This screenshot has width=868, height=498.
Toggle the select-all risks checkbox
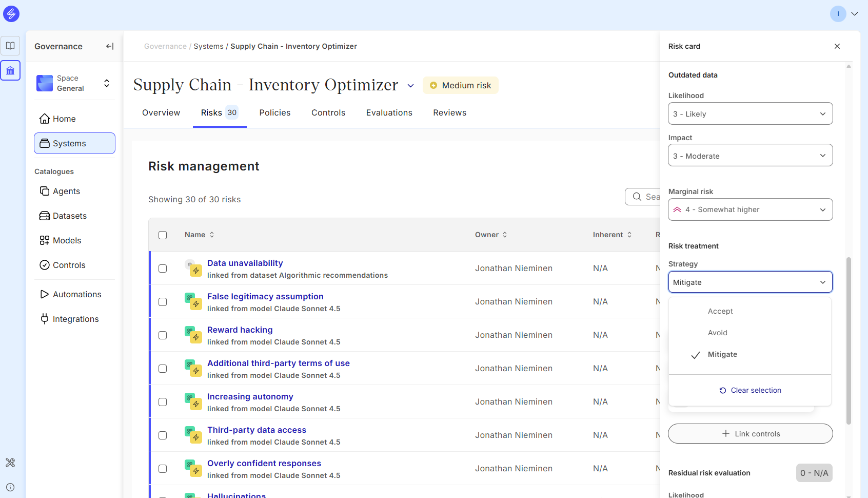[x=163, y=235]
